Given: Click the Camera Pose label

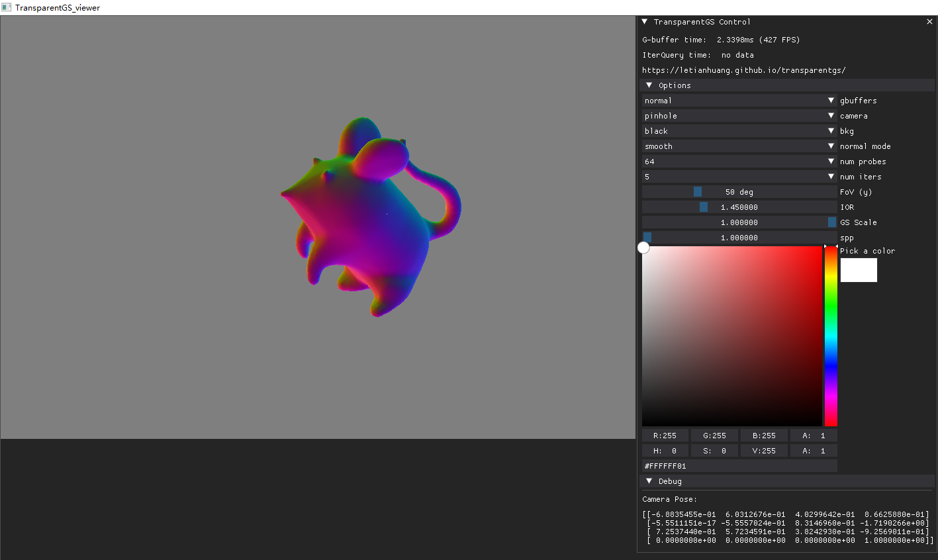Looking at the screenshot, I should click(669, 499).
